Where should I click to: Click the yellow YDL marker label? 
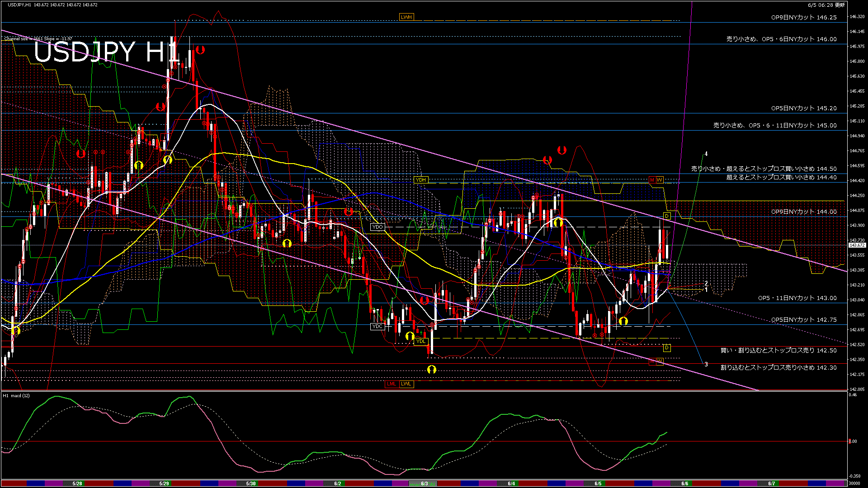[420, 341]
